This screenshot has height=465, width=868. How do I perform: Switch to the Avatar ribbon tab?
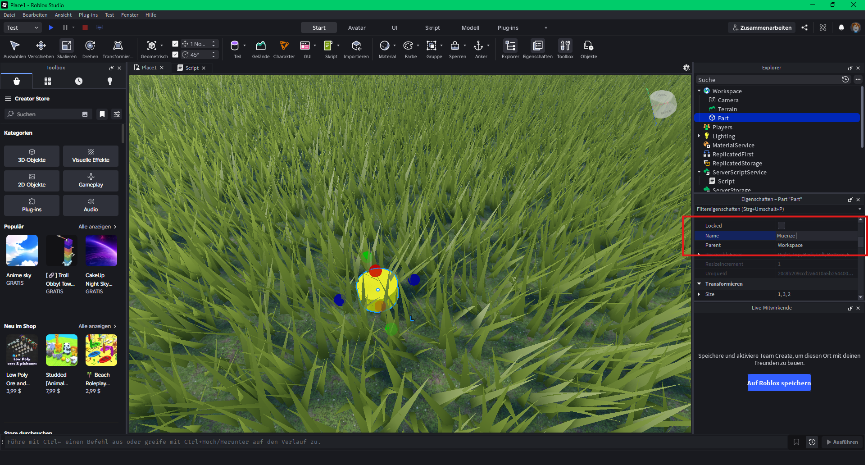click(357, 27)
